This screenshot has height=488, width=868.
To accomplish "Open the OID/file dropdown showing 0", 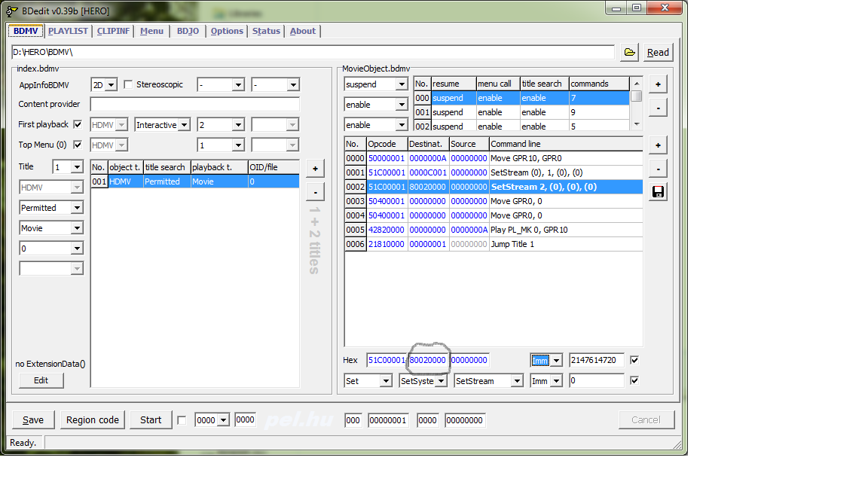I will (77, 249).
